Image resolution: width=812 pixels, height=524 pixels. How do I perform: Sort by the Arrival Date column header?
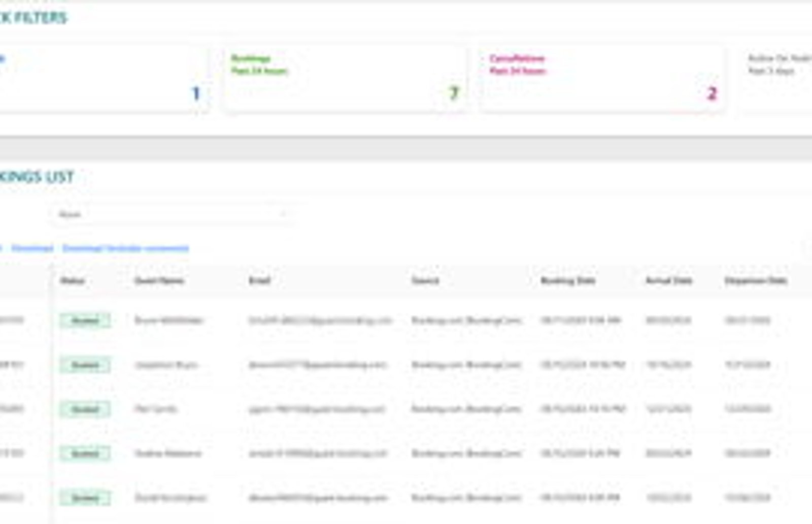coord(668,281)
